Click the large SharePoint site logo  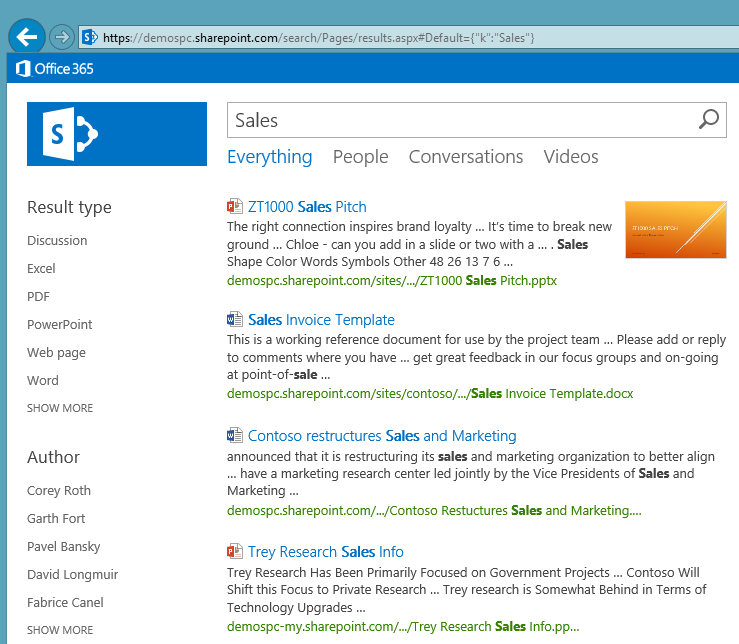point(117,134)
